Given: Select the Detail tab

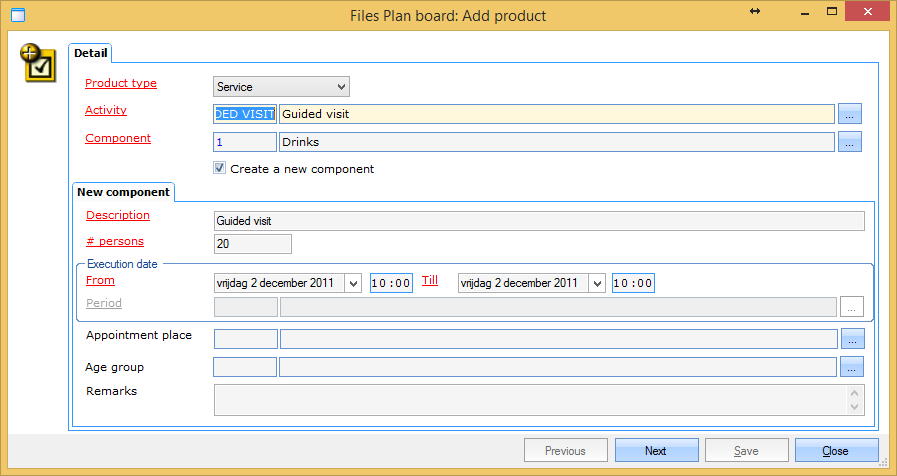Looking at the screenshot, I should (91, 52).
